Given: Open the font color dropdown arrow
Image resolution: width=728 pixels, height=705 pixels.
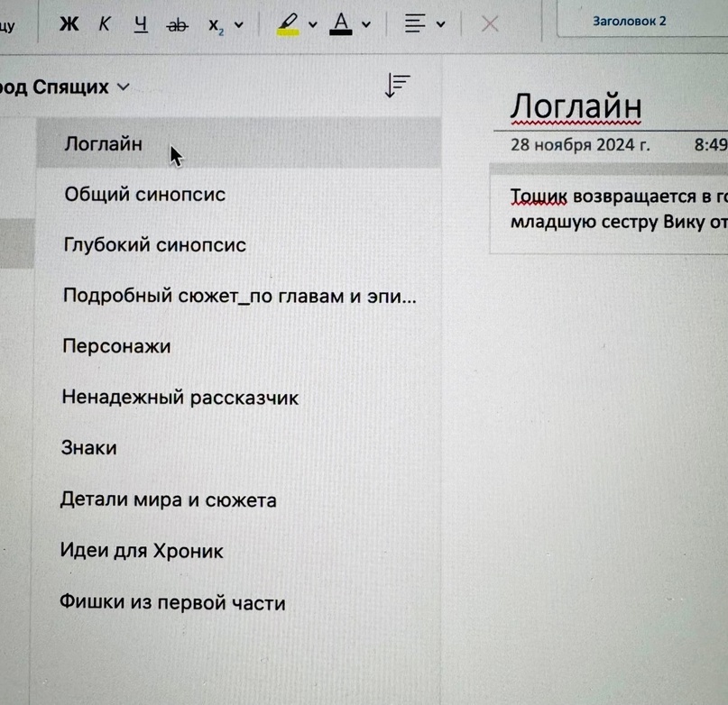Looking at the screenshot, I should (x=364, y=24).
